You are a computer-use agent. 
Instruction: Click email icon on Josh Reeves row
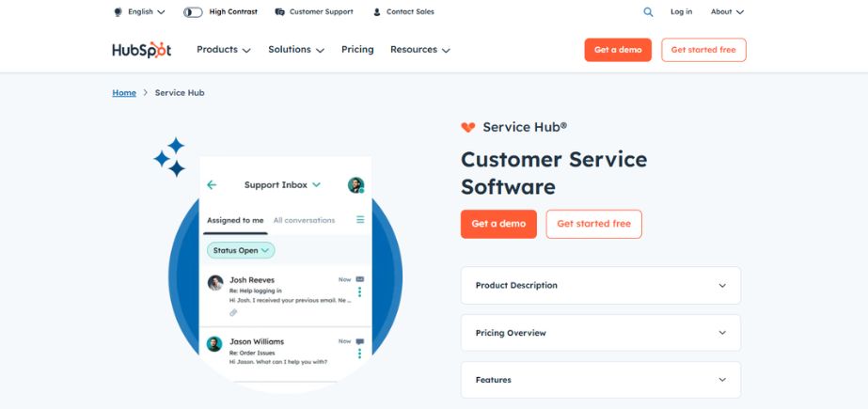coord(360,279)
